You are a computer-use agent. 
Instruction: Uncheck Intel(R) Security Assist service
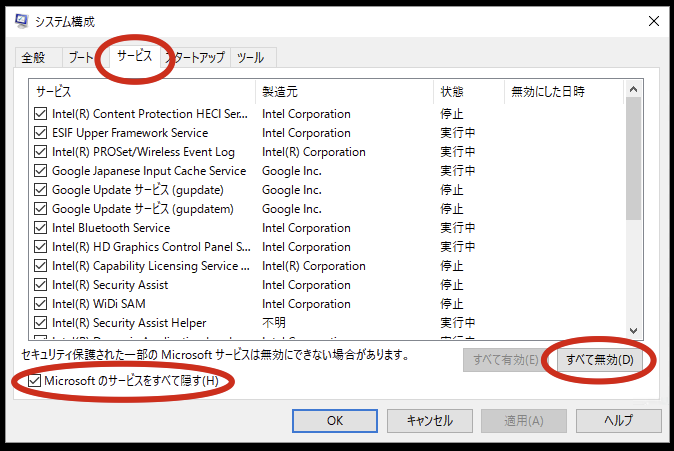pos(40,285)
